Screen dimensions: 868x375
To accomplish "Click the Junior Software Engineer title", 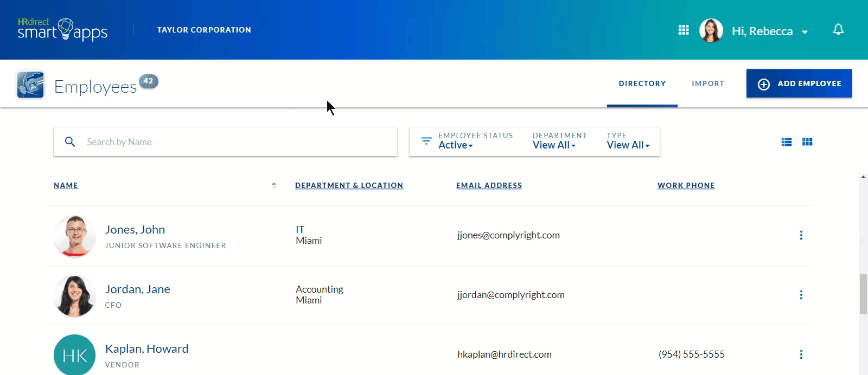I will (x=165, y=245).
